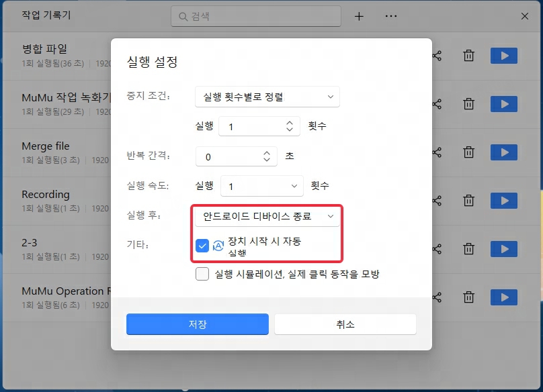Select the 병합 파일 list entry title
Viewport: 543px width, 392px height.
point(44,49)
